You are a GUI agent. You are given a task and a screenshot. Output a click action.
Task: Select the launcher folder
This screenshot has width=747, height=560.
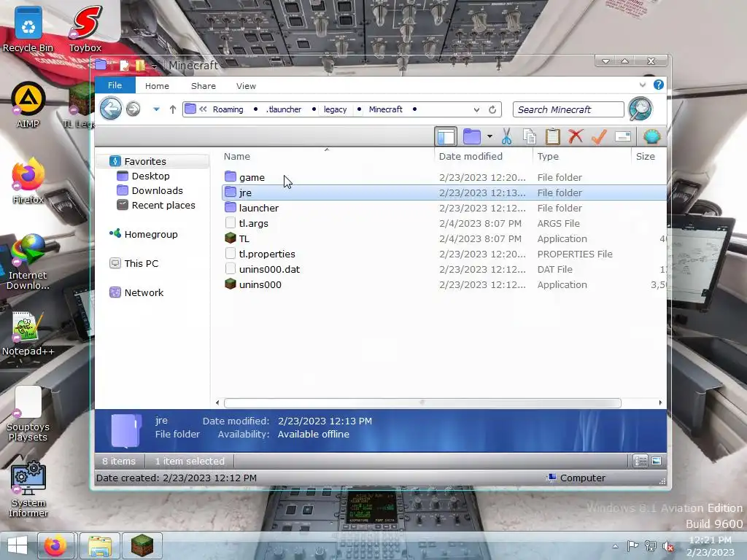pos(444,208)
